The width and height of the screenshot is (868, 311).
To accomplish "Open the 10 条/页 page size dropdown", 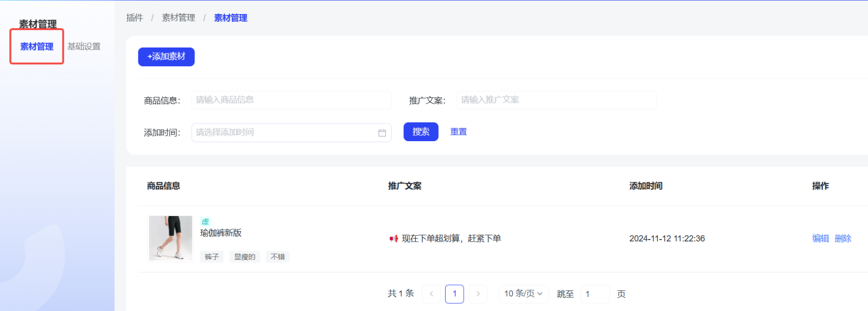I will (523, 294).
